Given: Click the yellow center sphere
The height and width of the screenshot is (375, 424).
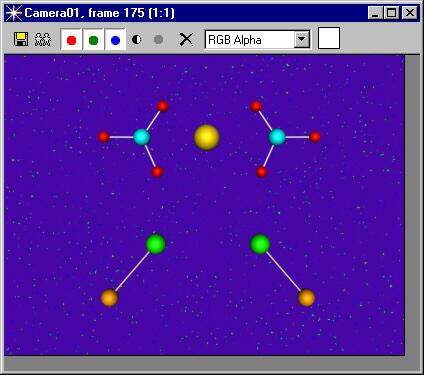Looking at the screenshot, I should (x=207, y=137).
